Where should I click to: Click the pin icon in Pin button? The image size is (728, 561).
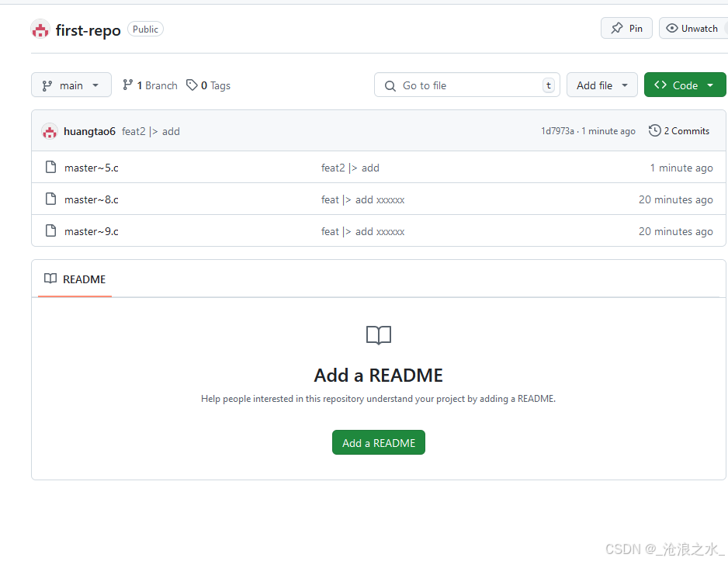click(x=616, y=28)
